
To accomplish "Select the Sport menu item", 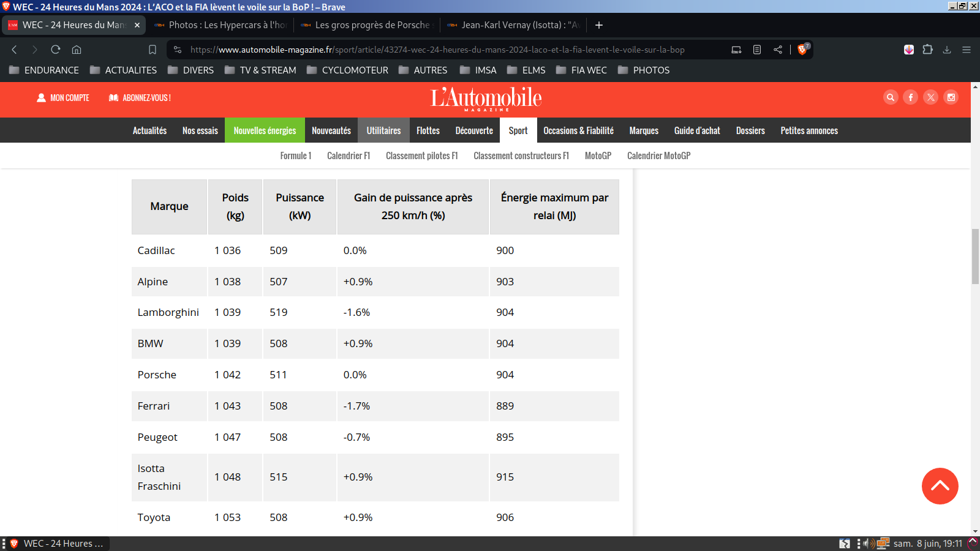I will pos(518,130).
